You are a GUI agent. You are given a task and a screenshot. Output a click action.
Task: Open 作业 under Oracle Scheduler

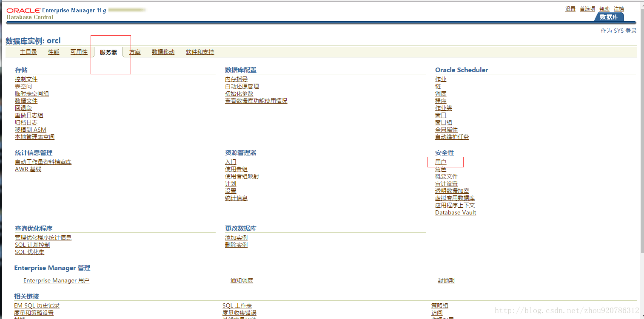click(441, 79)
